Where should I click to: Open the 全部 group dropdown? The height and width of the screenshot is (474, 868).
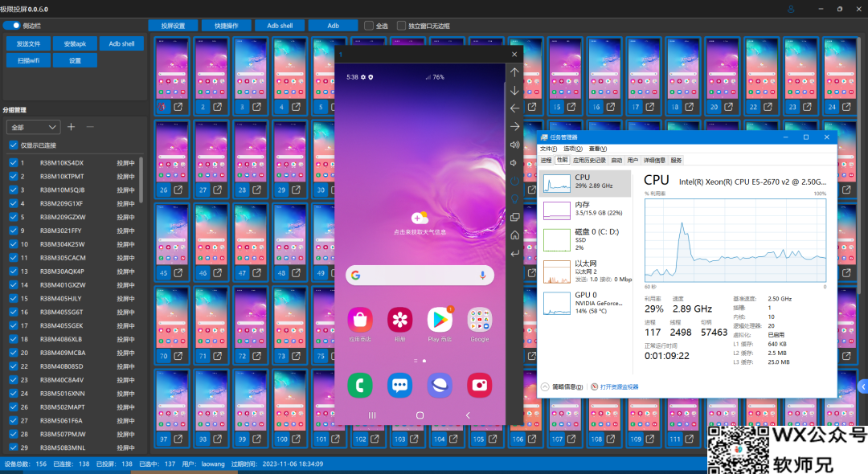33,127
